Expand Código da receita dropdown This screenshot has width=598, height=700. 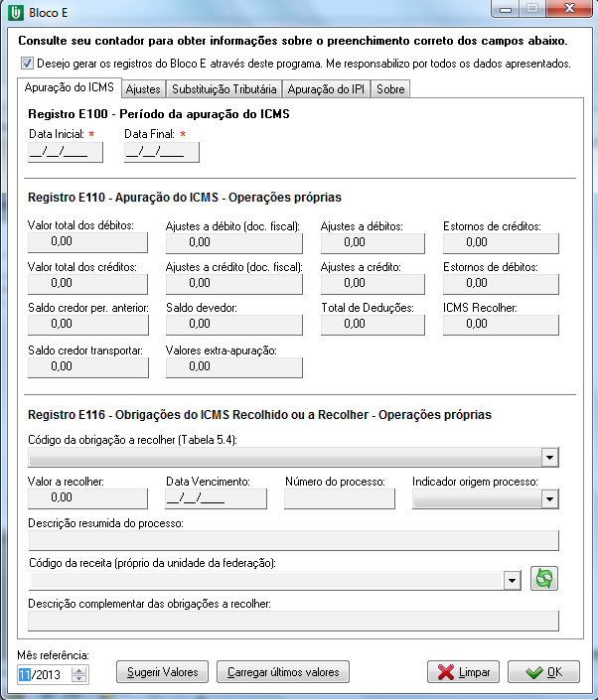tap(513, 580)
